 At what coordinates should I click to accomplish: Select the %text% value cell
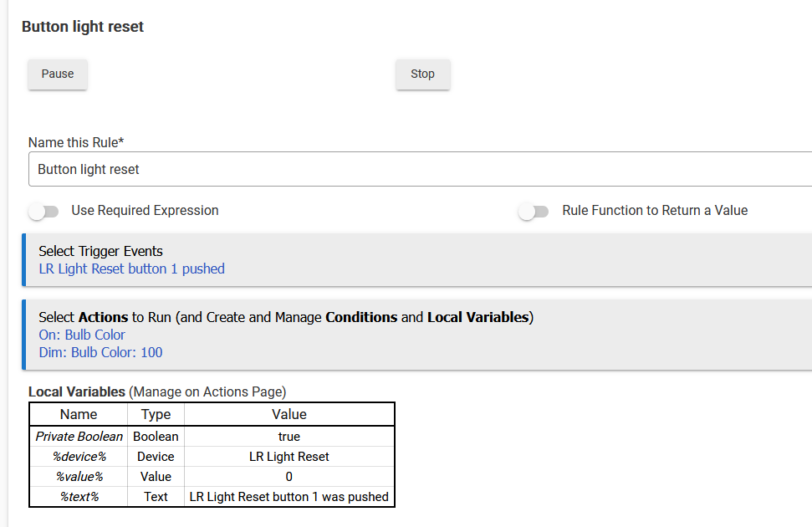(x=289, y=497)
